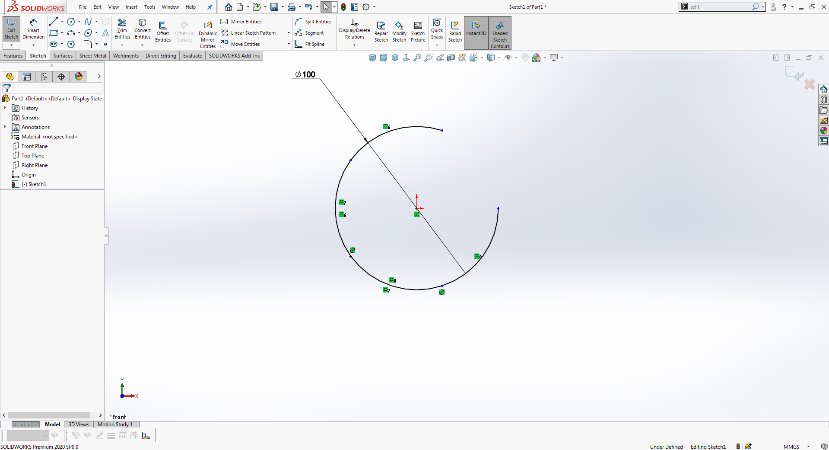Screen dimensions: 829x450
Task: Open the Repair Sketch tool
Action: point(381,31)
